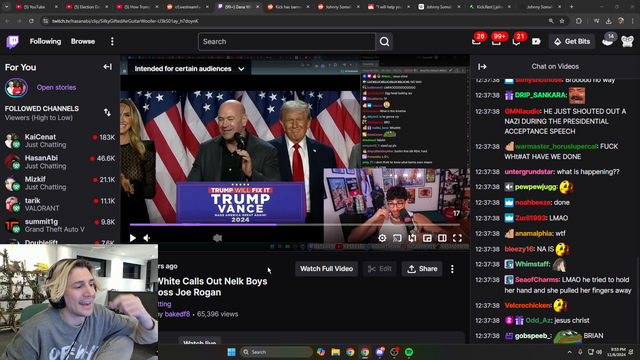Open Chrome three-dot menu
The width and height of the screenshot is (640, 360).
pos(633,21)
